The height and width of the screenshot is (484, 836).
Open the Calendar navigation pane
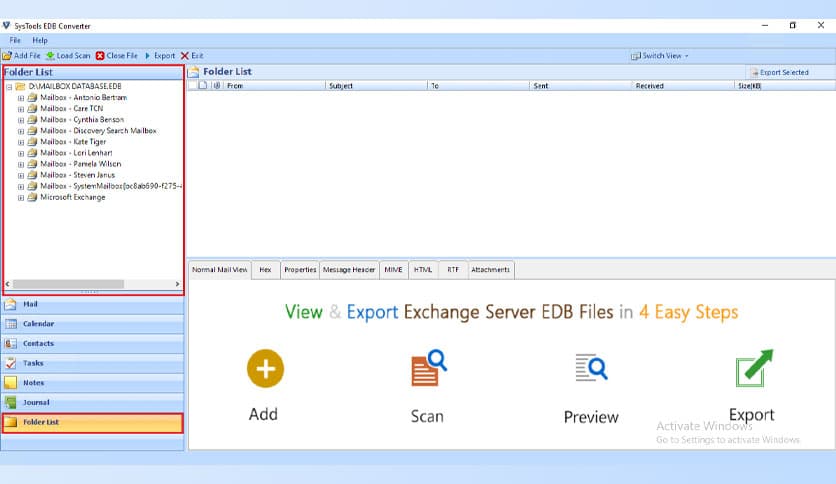coord(93,324)
